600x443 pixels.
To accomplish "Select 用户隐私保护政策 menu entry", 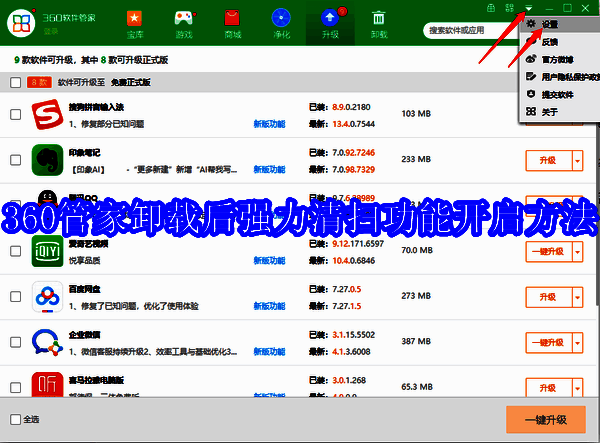I will click(x=559, y=77).
